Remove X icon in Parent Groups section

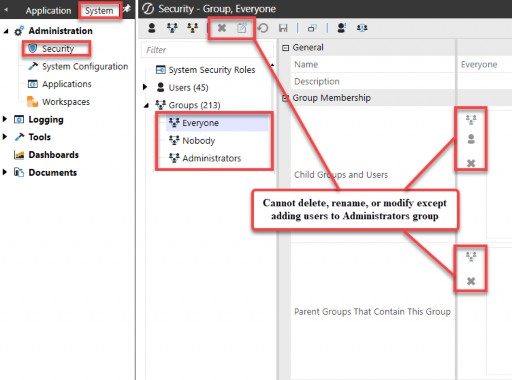tap(471, 281)
